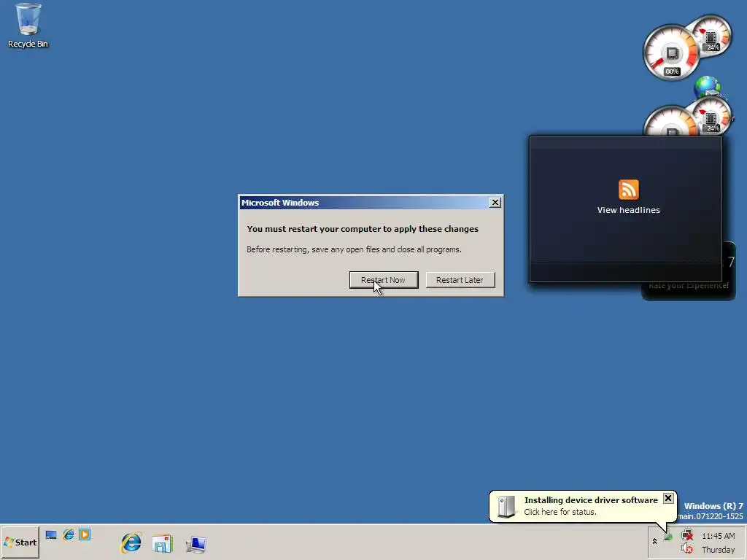Click 'You must restart your computer' heading text
The width and height of the screenshot is (747, 560).
pos(363,229)
